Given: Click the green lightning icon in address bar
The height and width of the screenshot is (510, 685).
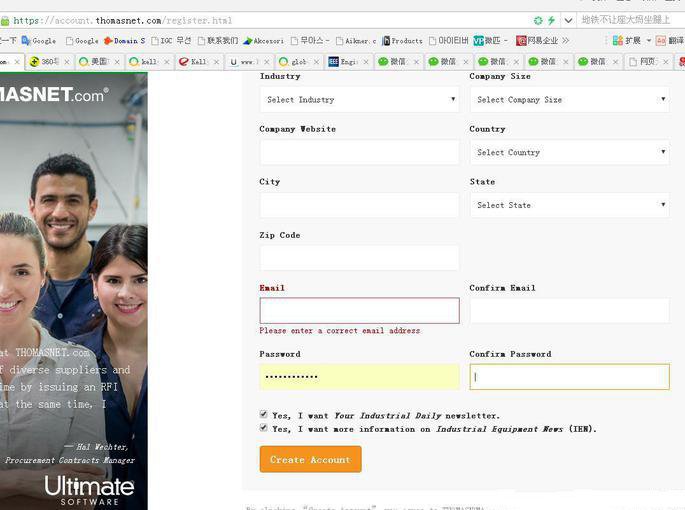Looking at the screenshot, I should [x=551, y=20].
